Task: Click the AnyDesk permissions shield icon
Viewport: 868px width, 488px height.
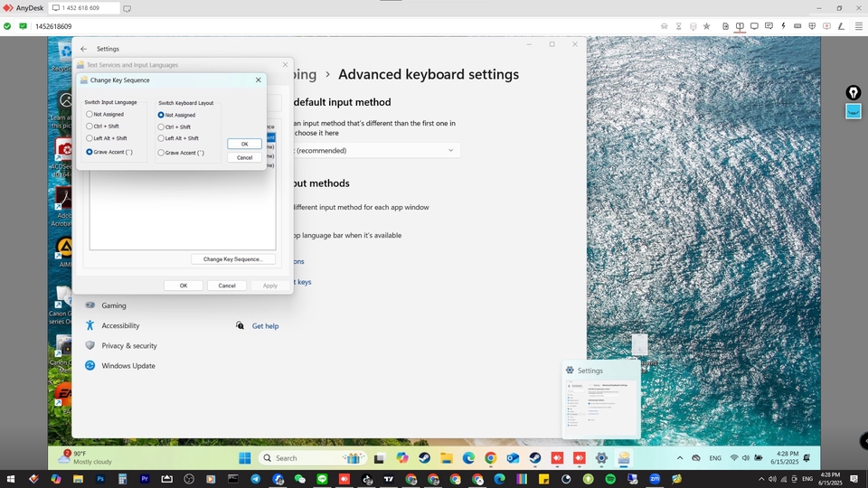Action: [812, 26]
